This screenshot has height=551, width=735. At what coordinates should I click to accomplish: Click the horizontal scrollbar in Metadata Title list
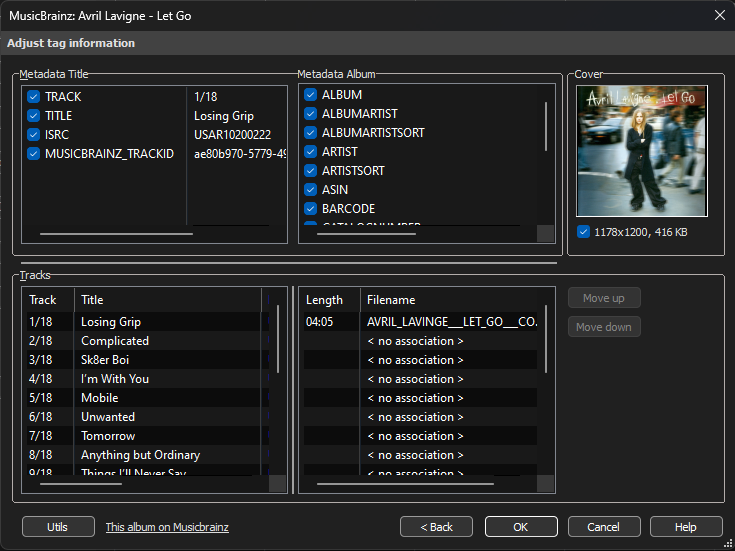click(116, 234)
